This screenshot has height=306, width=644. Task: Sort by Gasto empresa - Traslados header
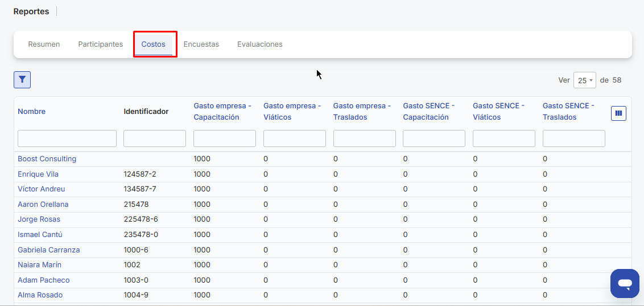click(x=362, y=112)
